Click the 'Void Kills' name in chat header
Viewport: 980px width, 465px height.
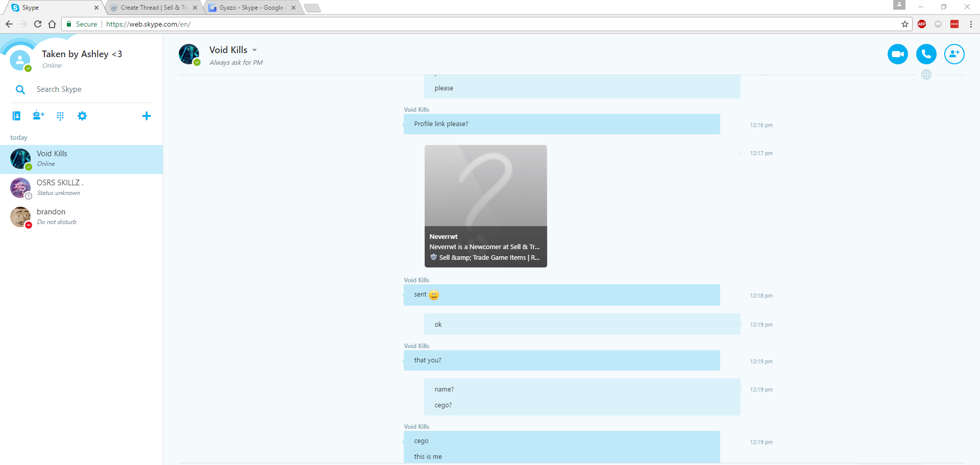click(x=228, y=50)
